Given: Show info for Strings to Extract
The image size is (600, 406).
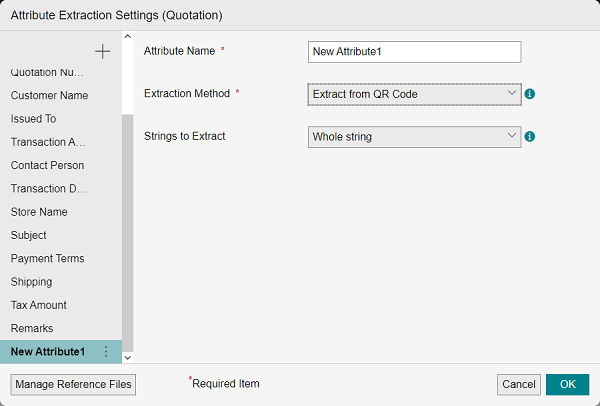Looking at the screenshot, I should [x=531, y=136].
